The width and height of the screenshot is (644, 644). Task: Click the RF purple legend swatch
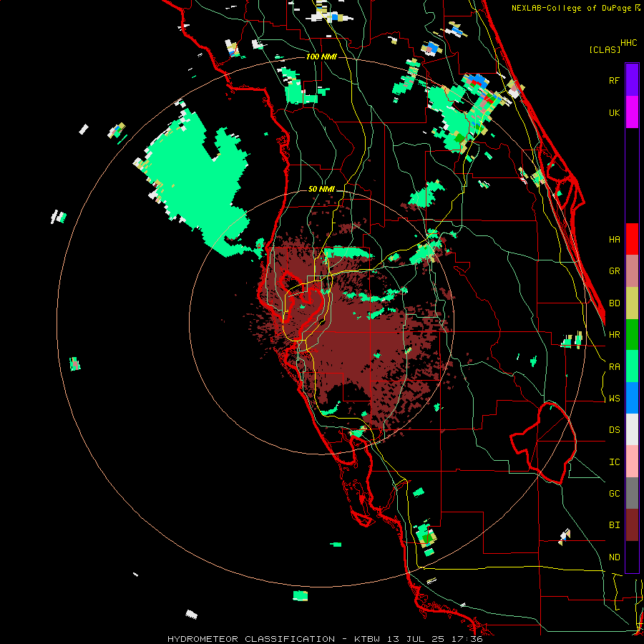coord(632,80)
